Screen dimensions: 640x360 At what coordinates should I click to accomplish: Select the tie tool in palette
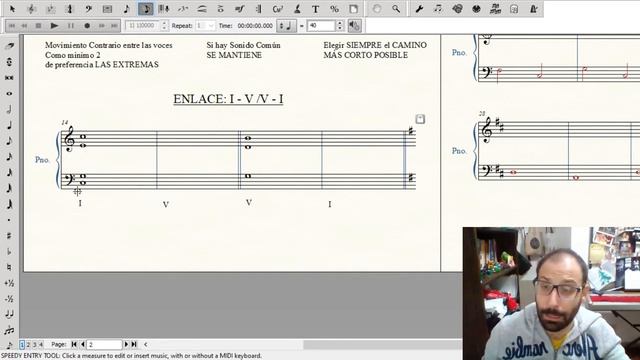[9, 314]
